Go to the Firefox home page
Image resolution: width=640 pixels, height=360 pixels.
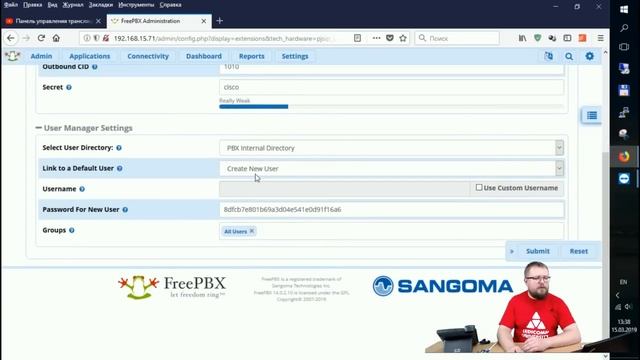tap(56, 38)
